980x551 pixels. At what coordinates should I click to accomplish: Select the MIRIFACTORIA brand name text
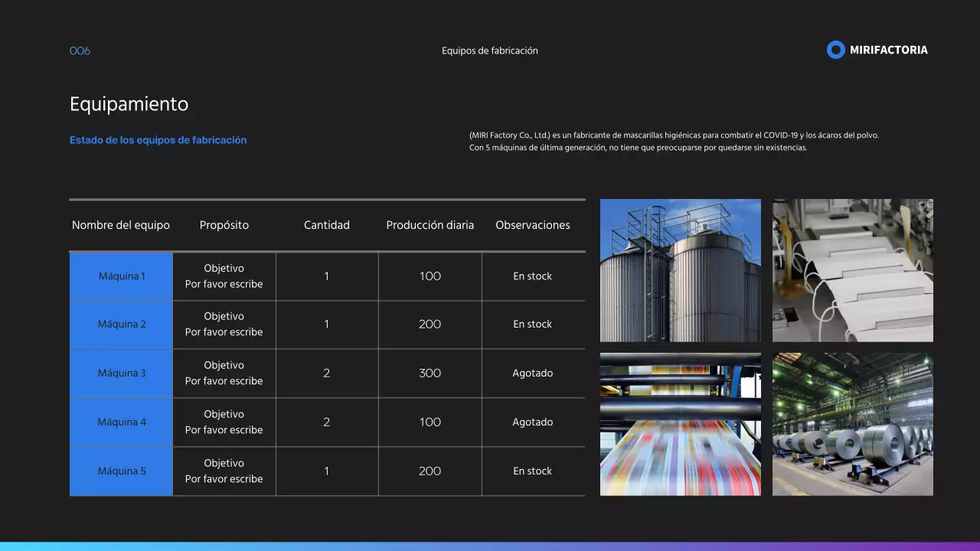coord(889,50)
